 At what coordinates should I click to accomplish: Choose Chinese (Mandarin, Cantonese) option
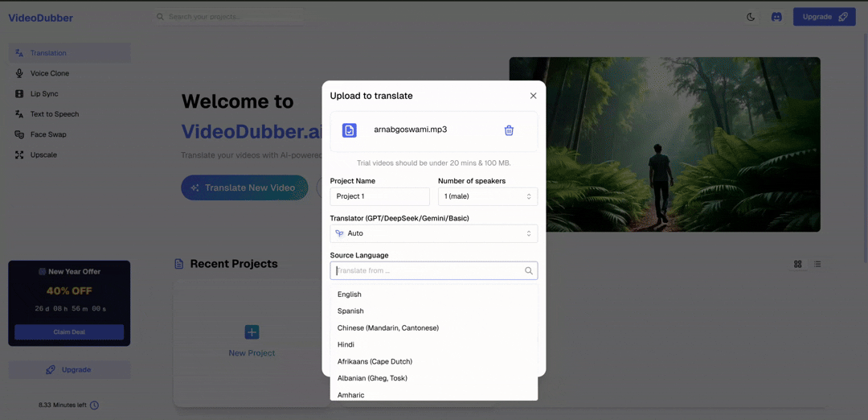[x=434, y=328]
